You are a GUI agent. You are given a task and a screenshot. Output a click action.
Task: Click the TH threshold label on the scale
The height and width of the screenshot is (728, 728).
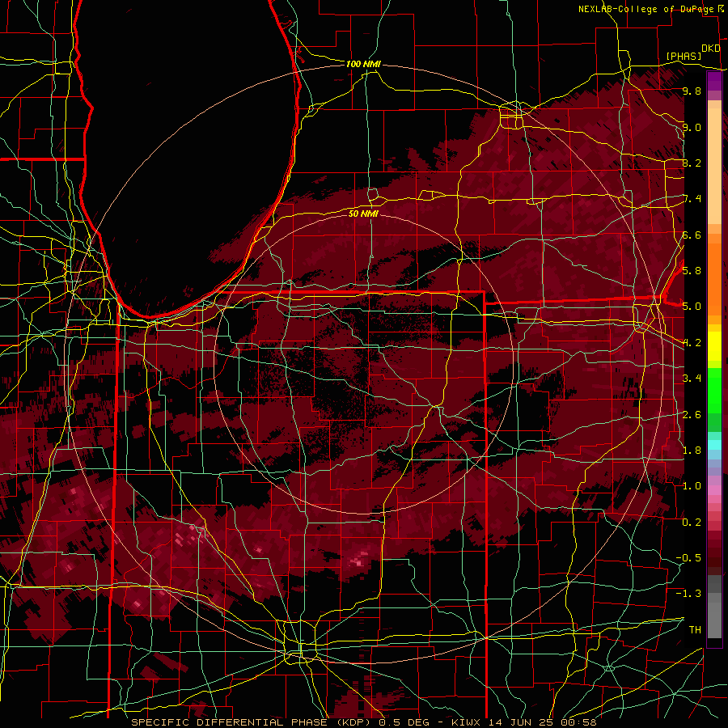(695, 630)
